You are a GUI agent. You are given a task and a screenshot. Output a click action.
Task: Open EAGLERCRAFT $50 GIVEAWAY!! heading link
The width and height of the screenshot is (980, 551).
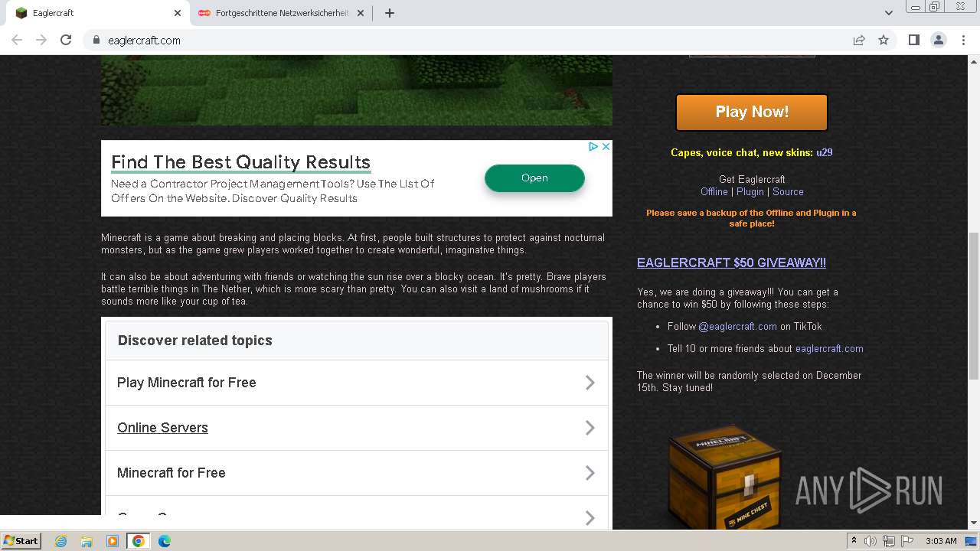pos(731,262)
